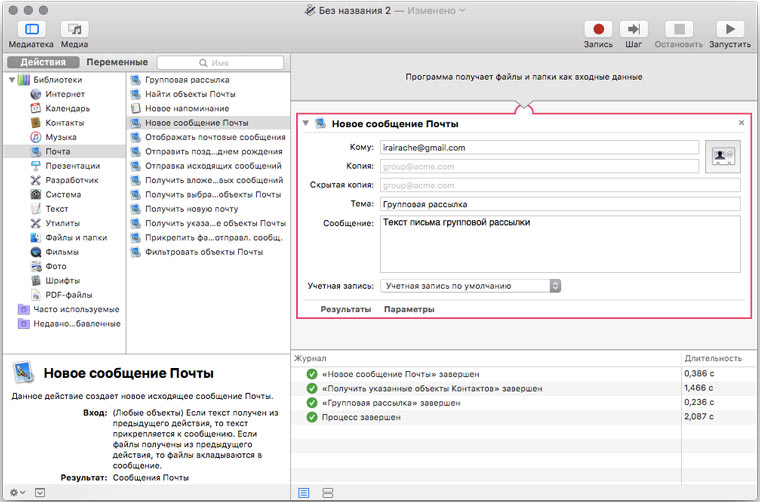Click the Тема subject field
Viewport: 760px width, 502px height.
pos(560,204)
